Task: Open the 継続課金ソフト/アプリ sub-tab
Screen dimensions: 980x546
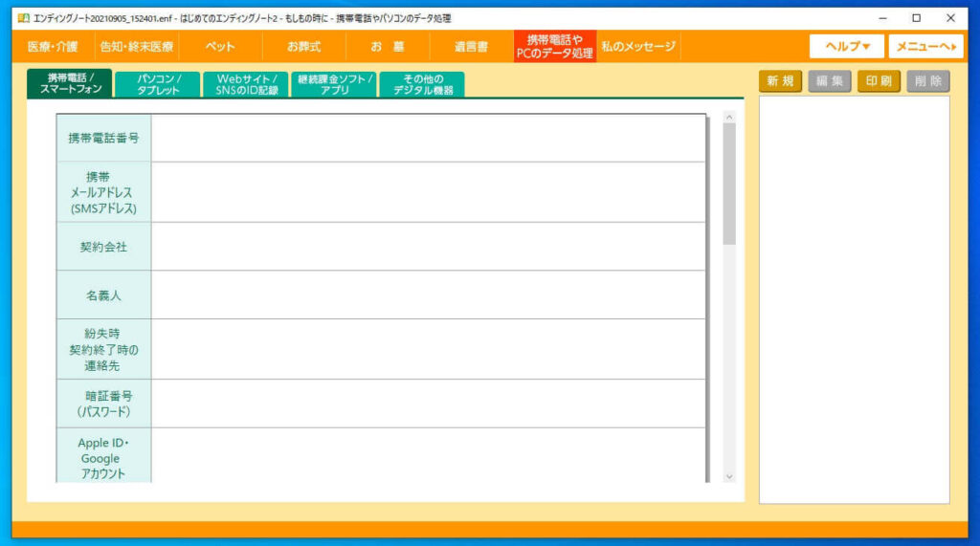Action: pyautogui.click(x=334, y=84)
